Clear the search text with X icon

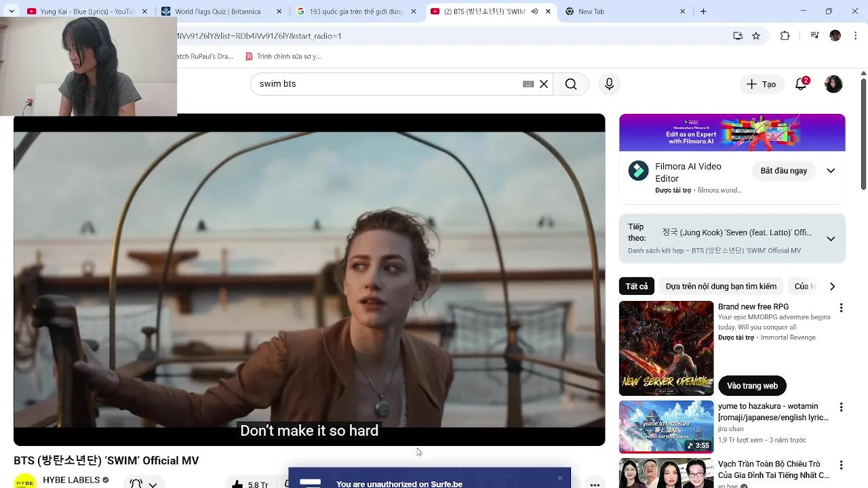point(544,84)
